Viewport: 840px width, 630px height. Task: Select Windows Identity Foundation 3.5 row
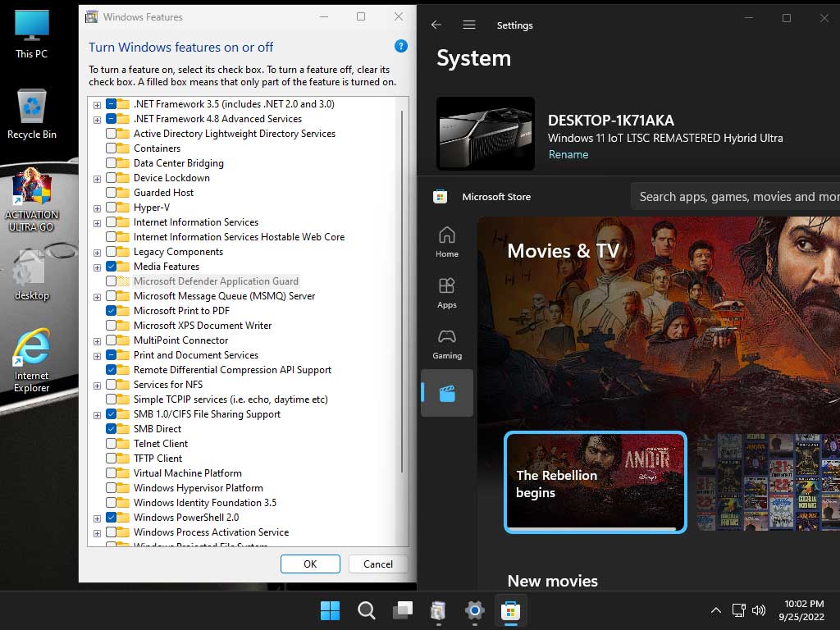(x=204, y=503)
